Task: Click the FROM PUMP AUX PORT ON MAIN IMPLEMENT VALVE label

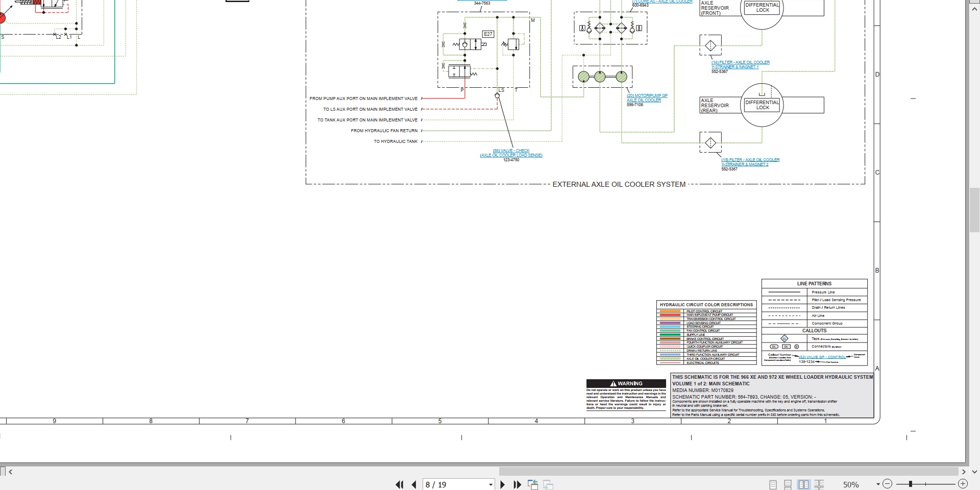Action: click(363, 99)
